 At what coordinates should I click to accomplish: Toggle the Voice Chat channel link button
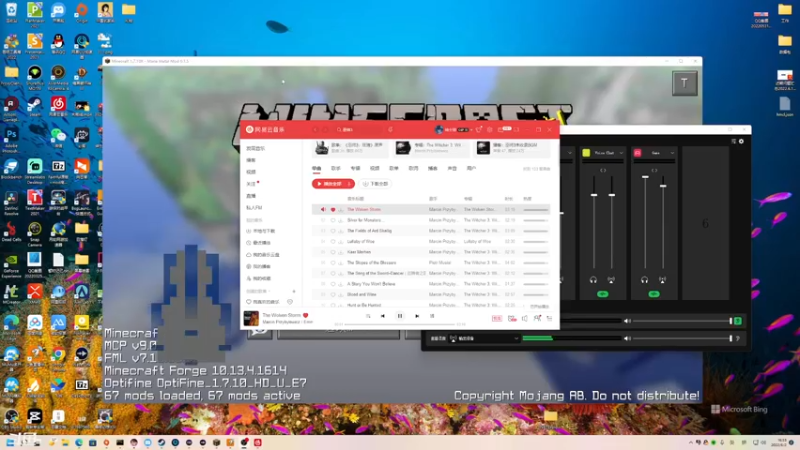tap(603, 170)
